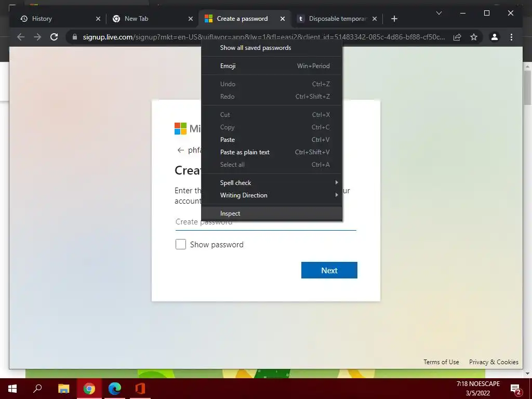
Task: Click the browser back arrow icon
Action: [21, 37]
